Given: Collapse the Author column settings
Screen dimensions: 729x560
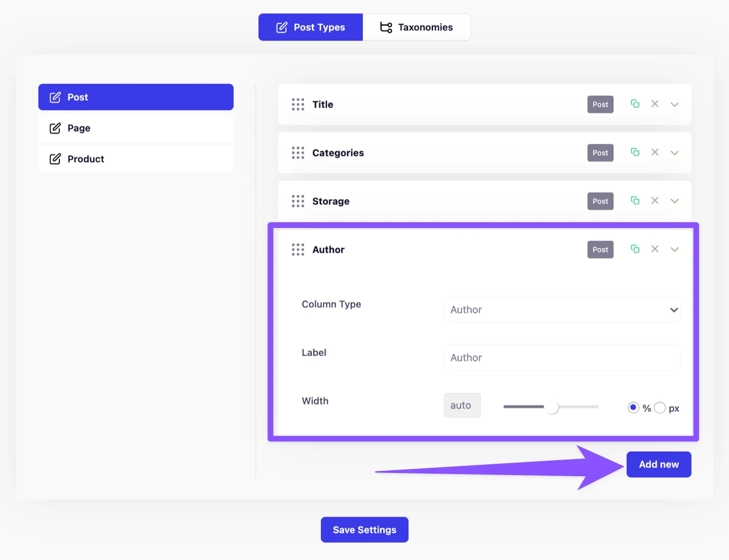Looking at the screenshot, I should coord(674,249).
